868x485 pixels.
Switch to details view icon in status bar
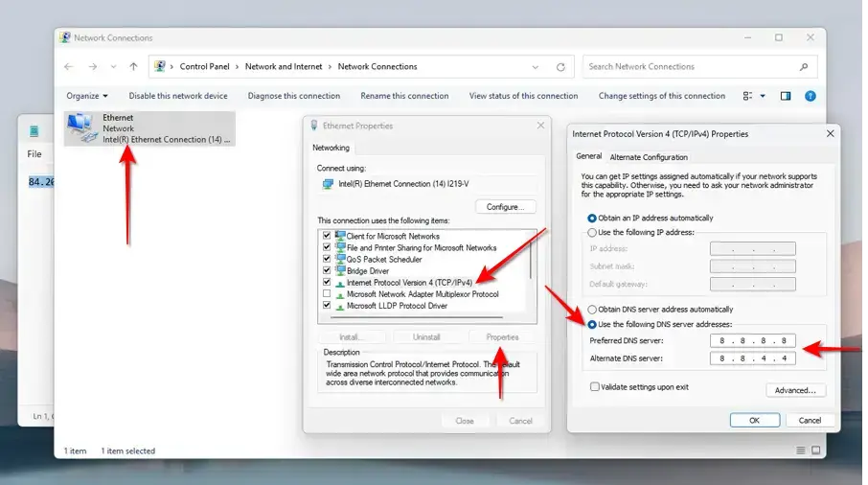point(801,450)
